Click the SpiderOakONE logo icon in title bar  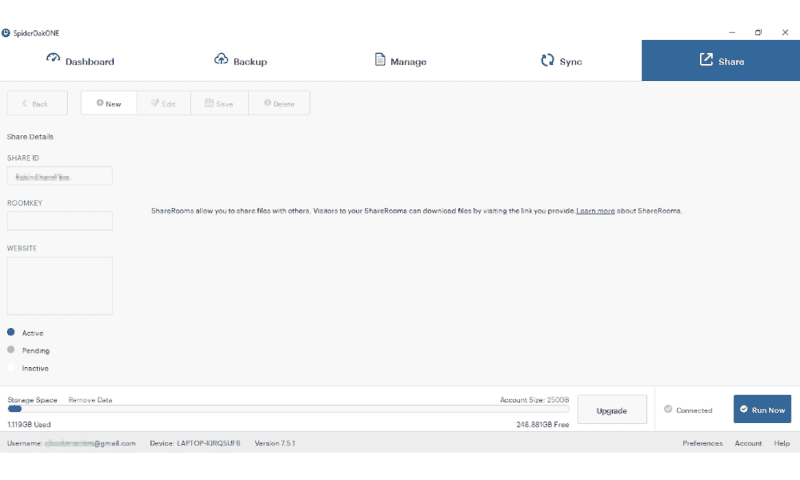[7, 32]
